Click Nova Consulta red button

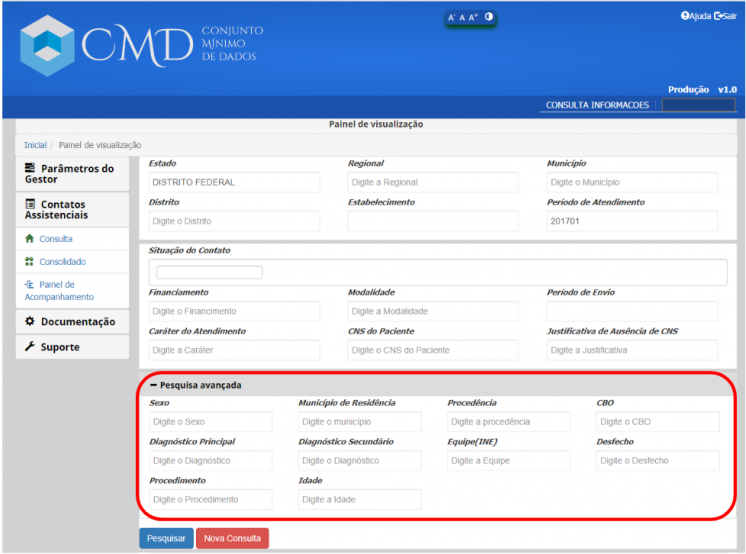(232, 538)
